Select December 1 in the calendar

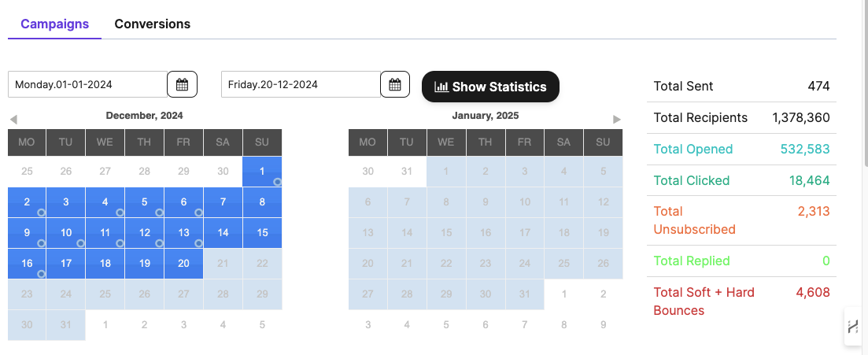[x=262, y=172]
